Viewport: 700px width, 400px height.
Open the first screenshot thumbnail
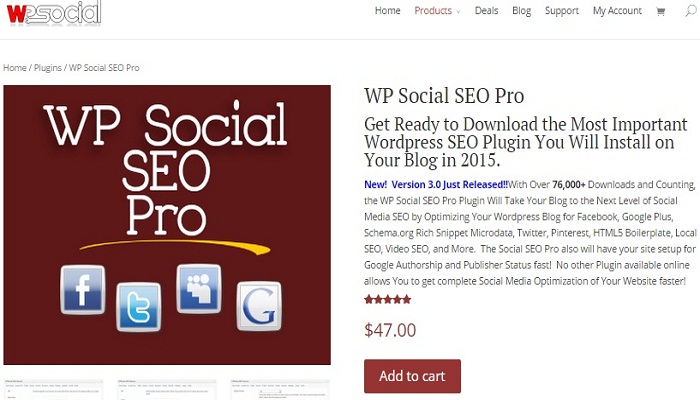53,390
